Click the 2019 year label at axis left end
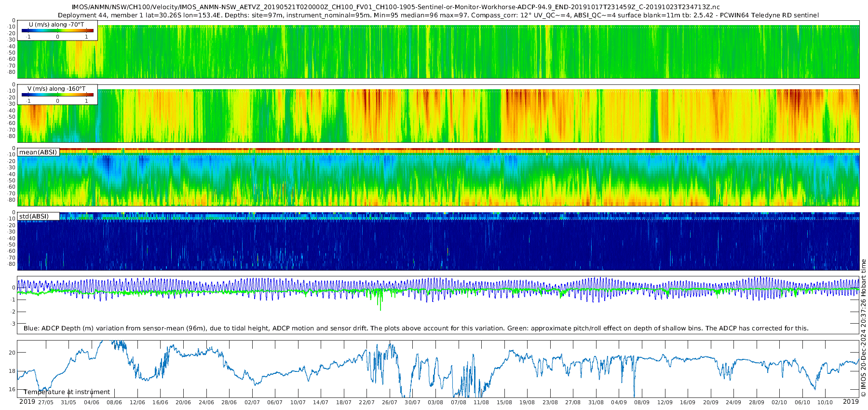The width and height of the screenshot is (868, 410). (27, 402)
